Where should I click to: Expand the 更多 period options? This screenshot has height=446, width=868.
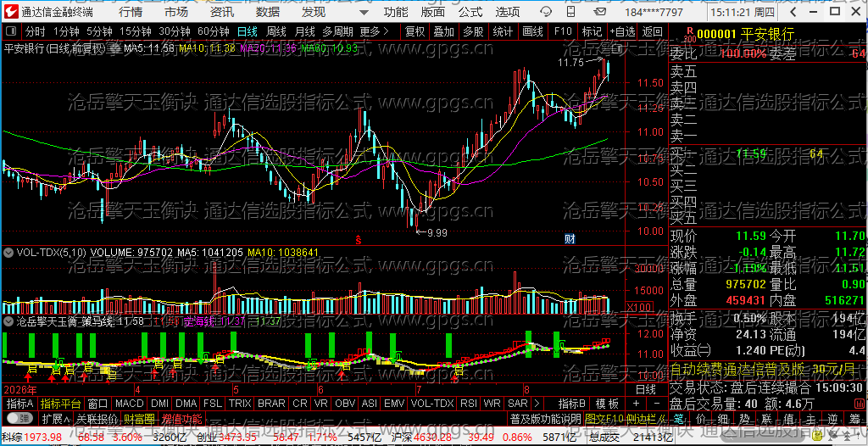pyautogui.click(x=375, y=31)
